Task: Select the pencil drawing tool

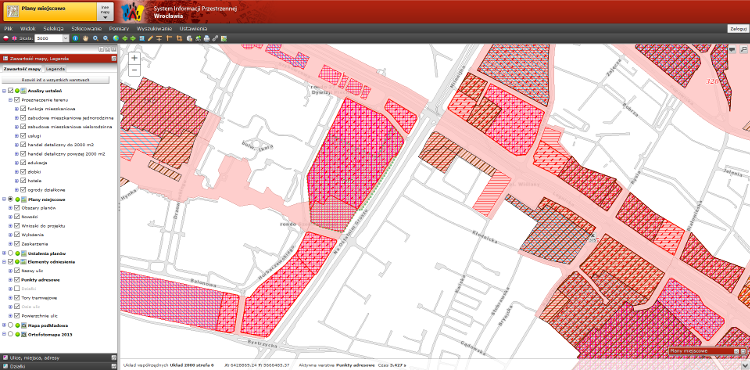Action: pos(150,38)
